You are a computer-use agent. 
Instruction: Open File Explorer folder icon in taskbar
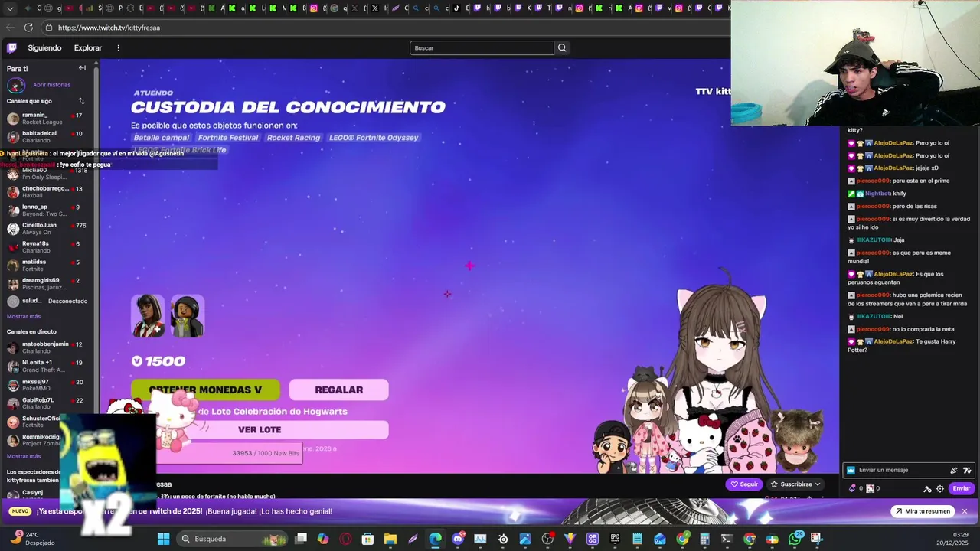390,539
